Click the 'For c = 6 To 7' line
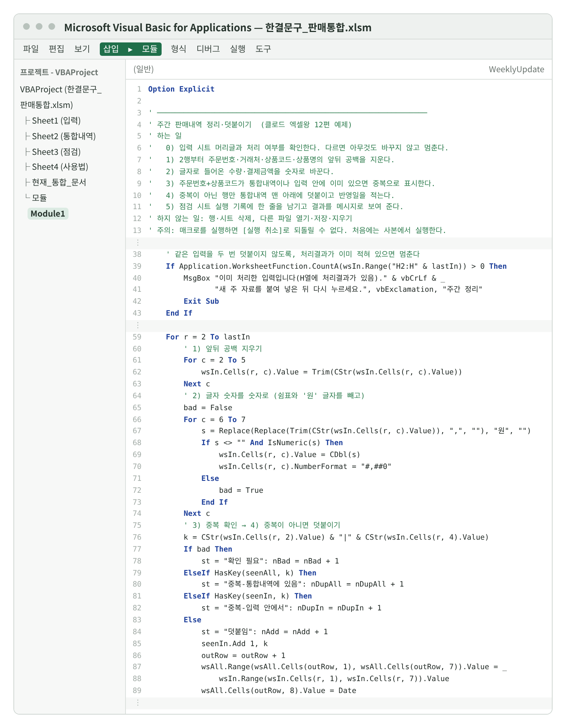566x728 pixels. [214, 419]
